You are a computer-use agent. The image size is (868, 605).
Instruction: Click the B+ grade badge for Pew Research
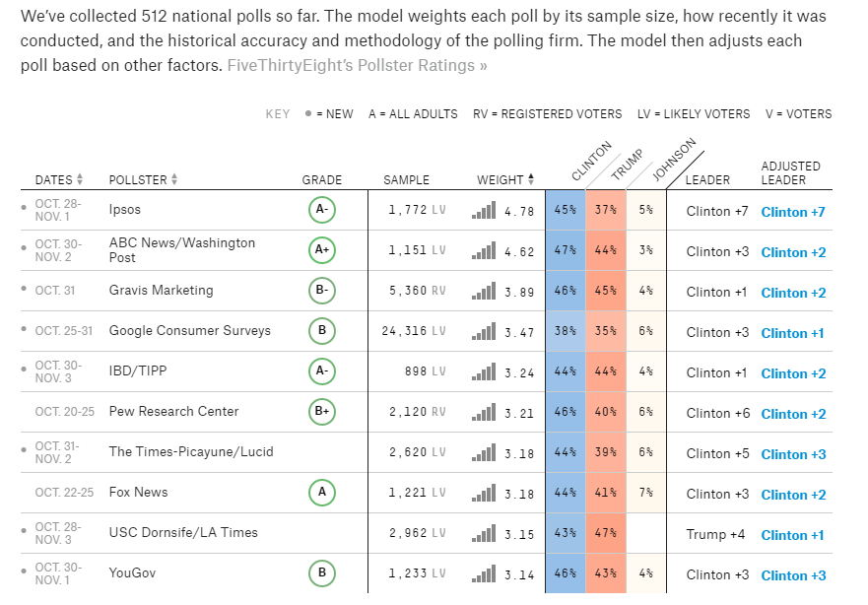coord(322,412)
